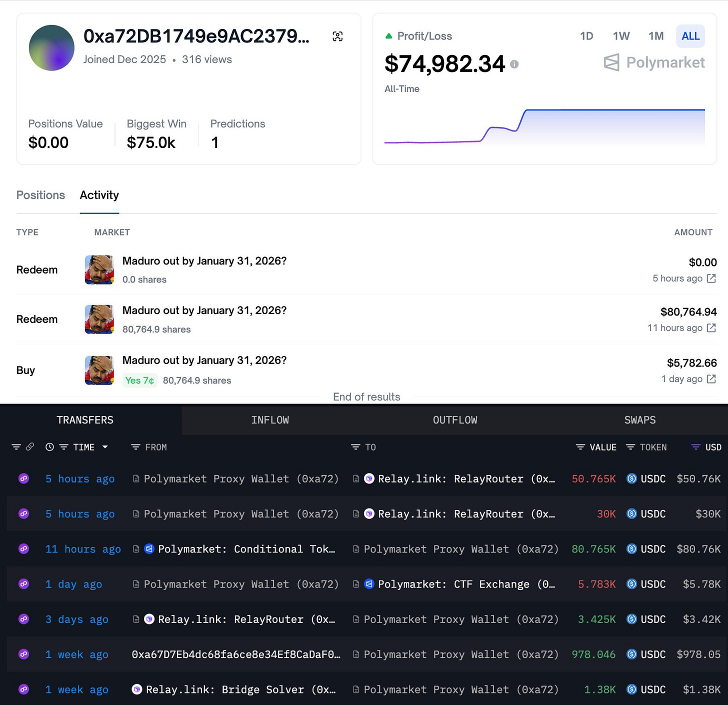This screenshot has height=705, width=728.
Task: Open Polymarket Proxy Wallet sender in 50.765K row
Action: coord(241,479)
